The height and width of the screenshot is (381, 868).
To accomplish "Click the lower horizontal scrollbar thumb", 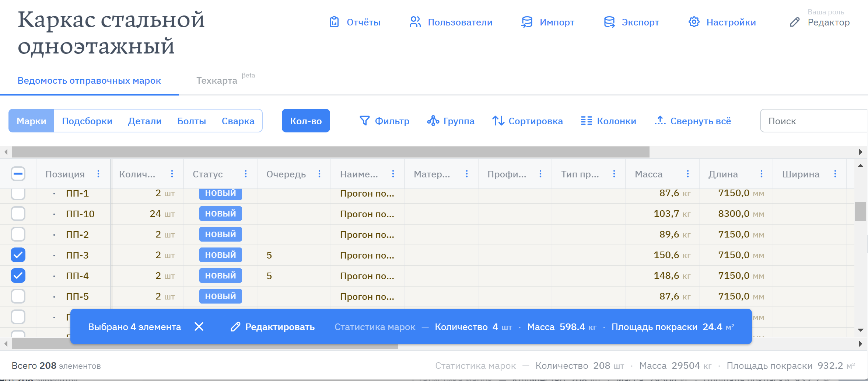I will (205, 344).
